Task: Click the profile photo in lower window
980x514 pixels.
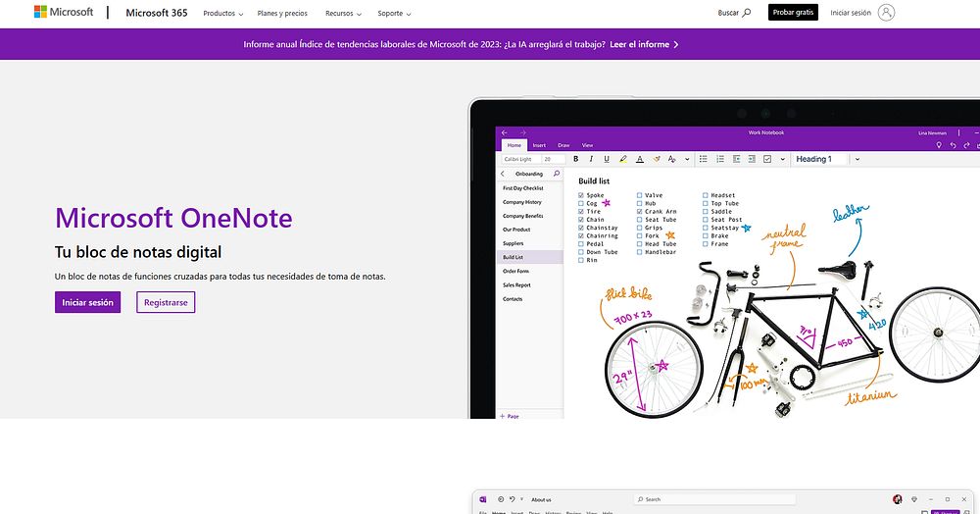Action: click(898, 499)
